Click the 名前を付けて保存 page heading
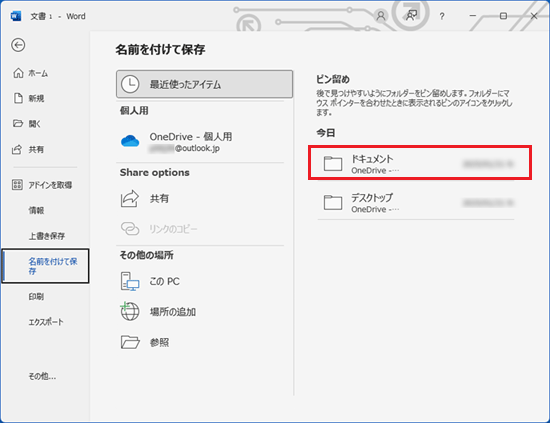 click(x=160, y=49)
